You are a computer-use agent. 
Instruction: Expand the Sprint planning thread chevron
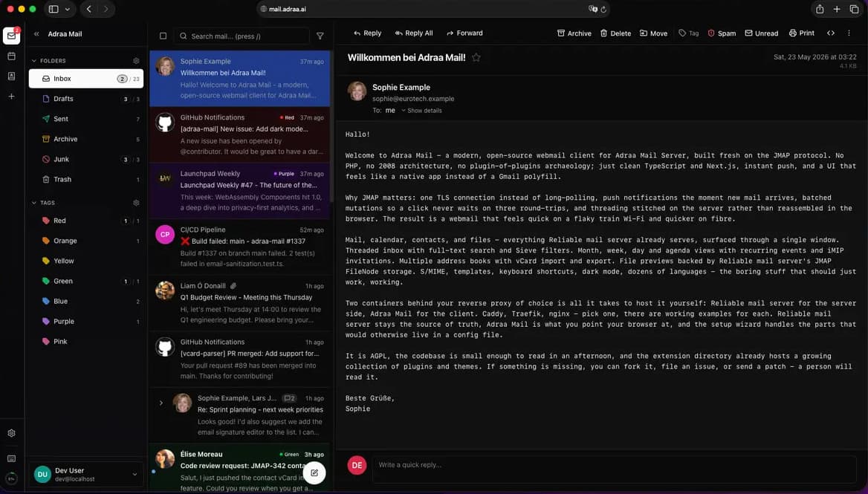161,403
